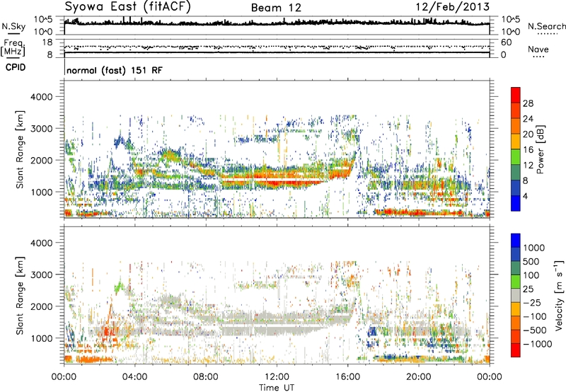Select the 'Time UT' axis title
The image size is (566, 392).
pos(277,388)
